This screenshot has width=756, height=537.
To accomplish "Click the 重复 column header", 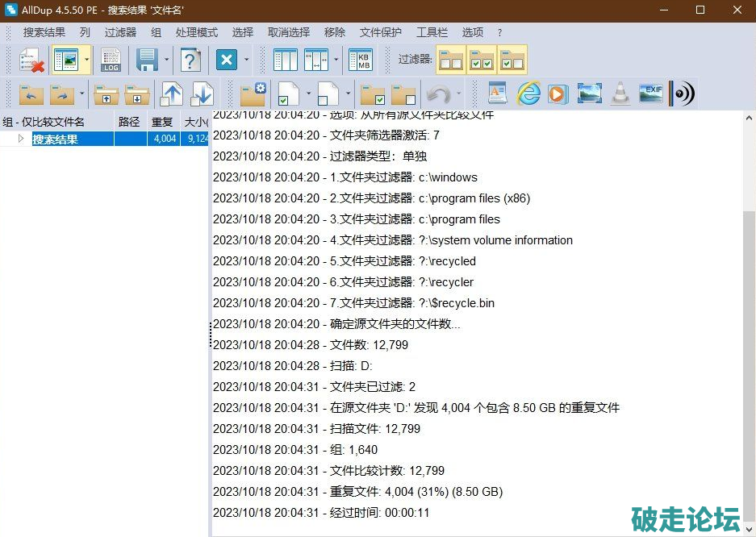I will pos(162,123).
